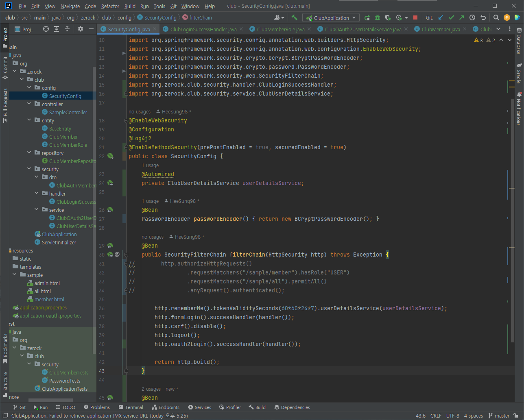This screenshot has height=420, width=524.
Task: Click the Select Opened File target icon
Action: pyautogui.click(x=46, y=29)
